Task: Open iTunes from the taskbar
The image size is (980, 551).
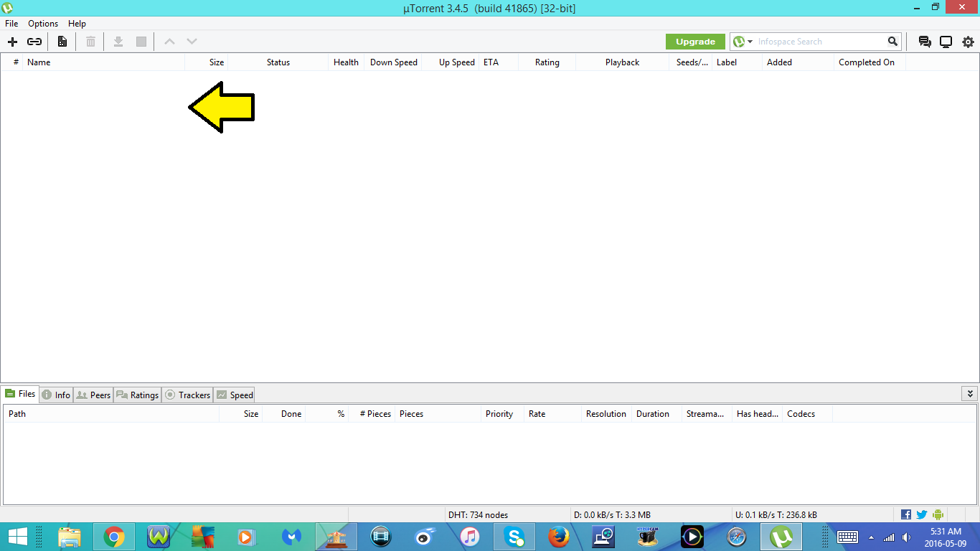Action: coord(470,537)
